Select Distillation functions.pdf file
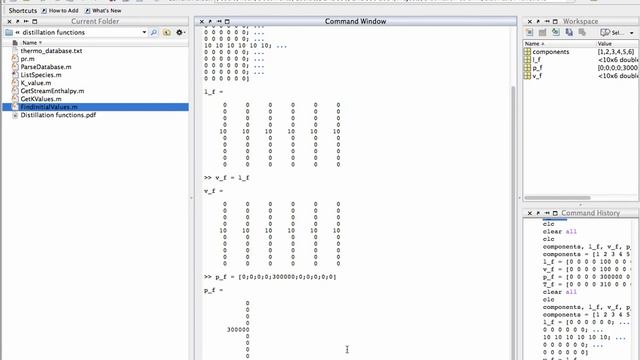 58,115
